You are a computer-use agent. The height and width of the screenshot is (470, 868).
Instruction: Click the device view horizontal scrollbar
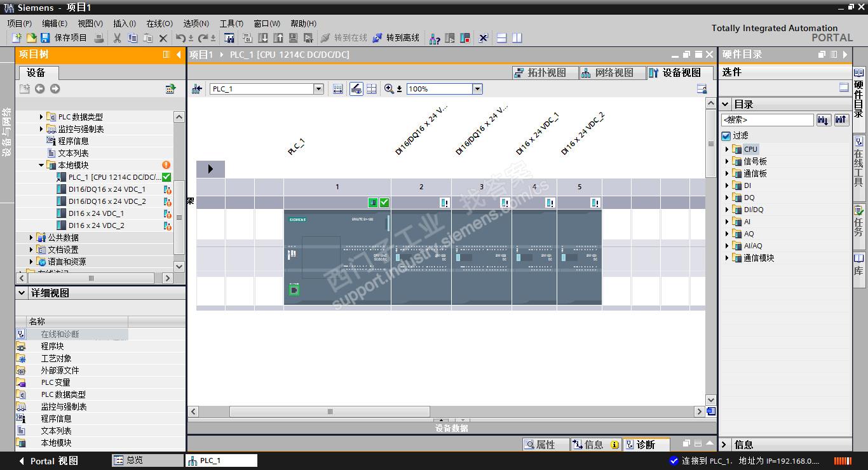tap(330, 412)
